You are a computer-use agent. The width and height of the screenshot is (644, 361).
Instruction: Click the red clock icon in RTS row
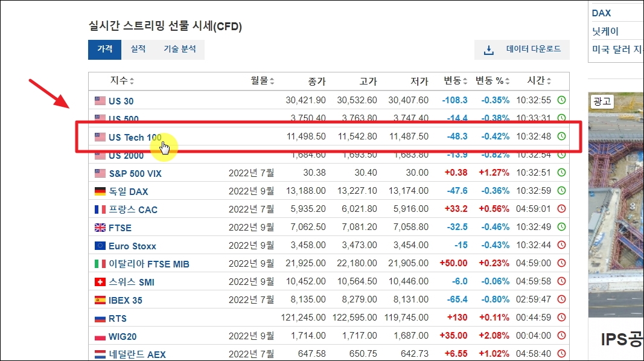pos(561,317)
